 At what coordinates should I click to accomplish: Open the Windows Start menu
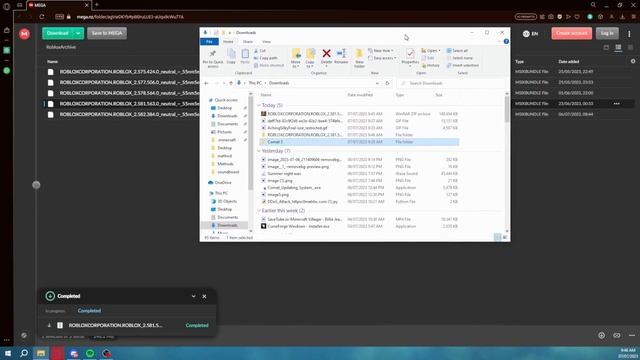coord(8,353)
